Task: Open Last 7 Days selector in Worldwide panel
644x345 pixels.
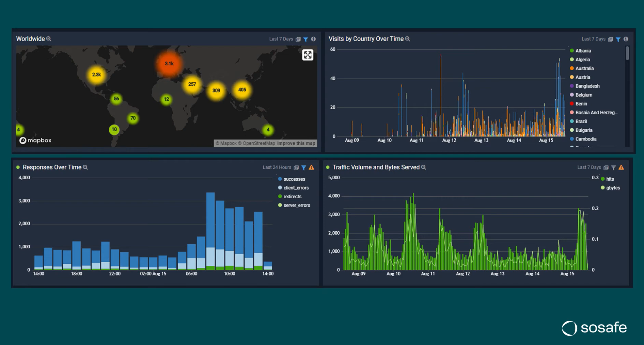Action: (281, 39)
